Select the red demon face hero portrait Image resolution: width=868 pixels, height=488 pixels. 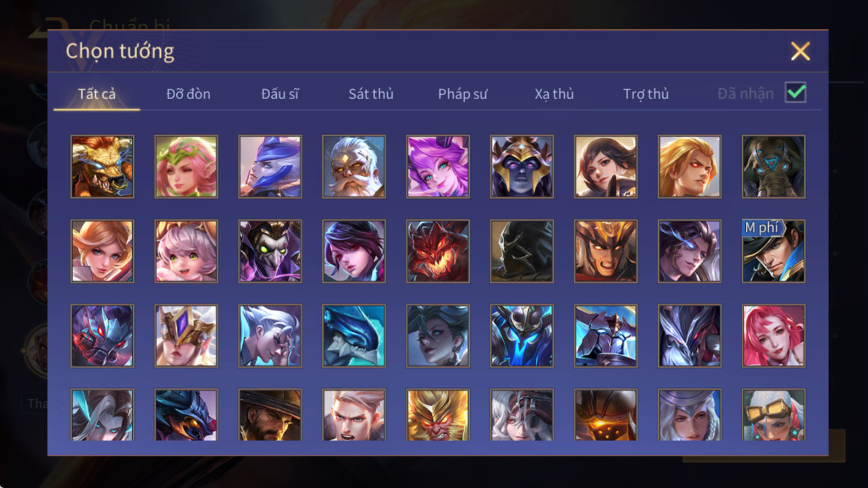tap(438, 251)
